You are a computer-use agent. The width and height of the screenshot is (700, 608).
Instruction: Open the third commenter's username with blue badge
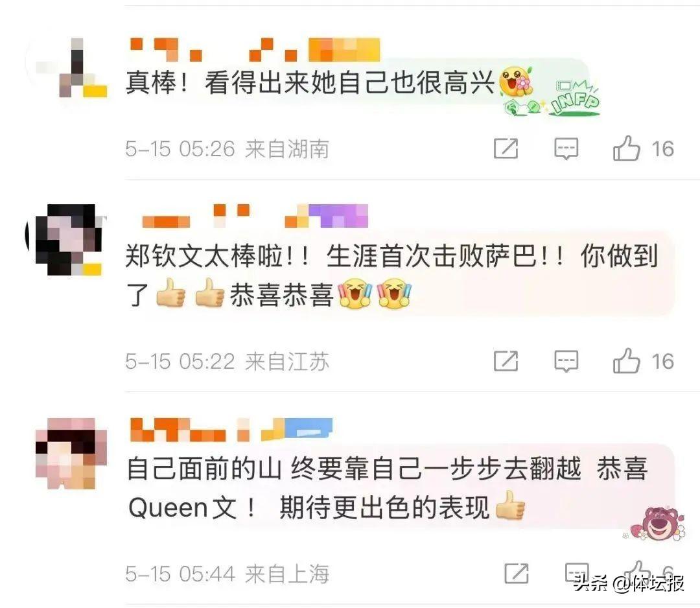231,430
